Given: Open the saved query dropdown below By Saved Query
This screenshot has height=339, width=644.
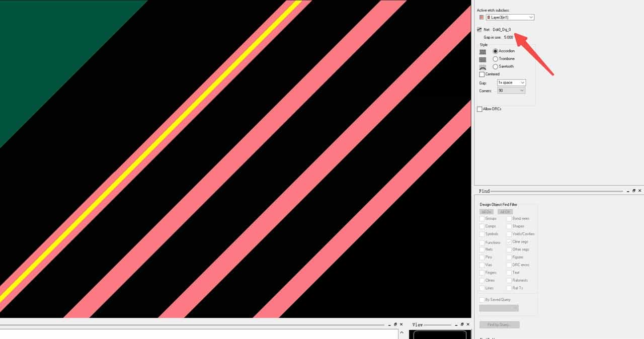Looking at the screenshot, I should [499, 308].
